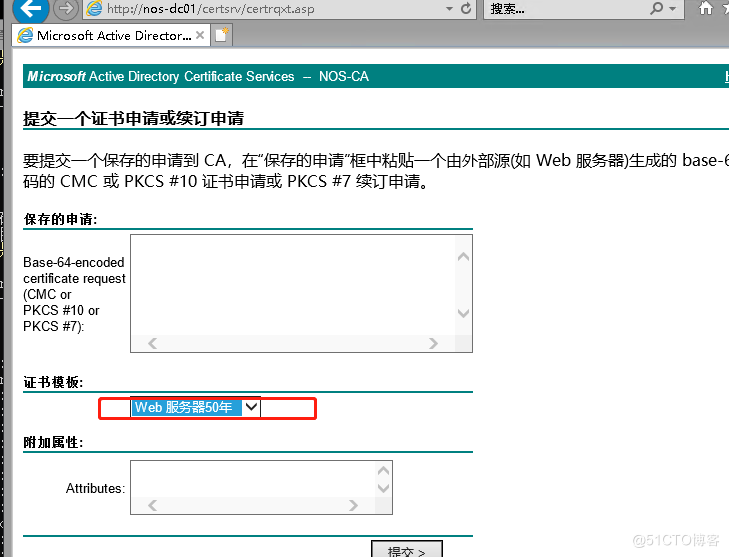The image size is (729, 557).
Task: Click the 保存的申请 section label
Action: [x=60, y=219]
